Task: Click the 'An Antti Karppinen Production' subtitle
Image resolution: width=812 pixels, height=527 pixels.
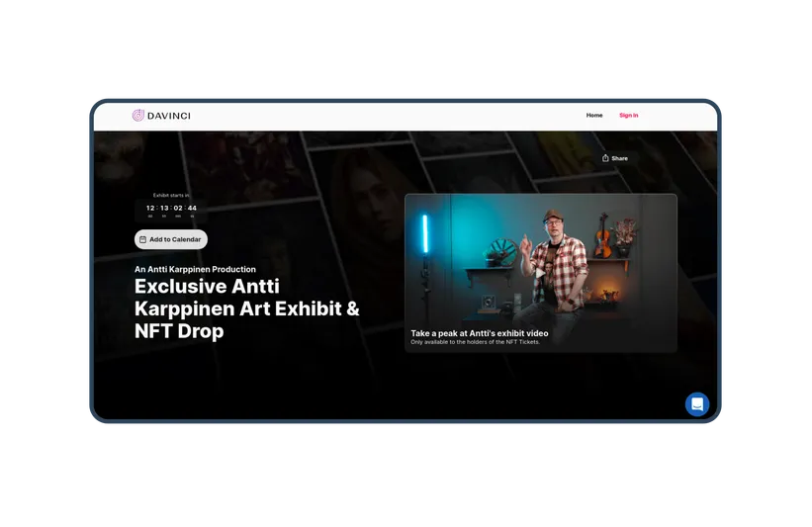Action: (x=195, y=269)
